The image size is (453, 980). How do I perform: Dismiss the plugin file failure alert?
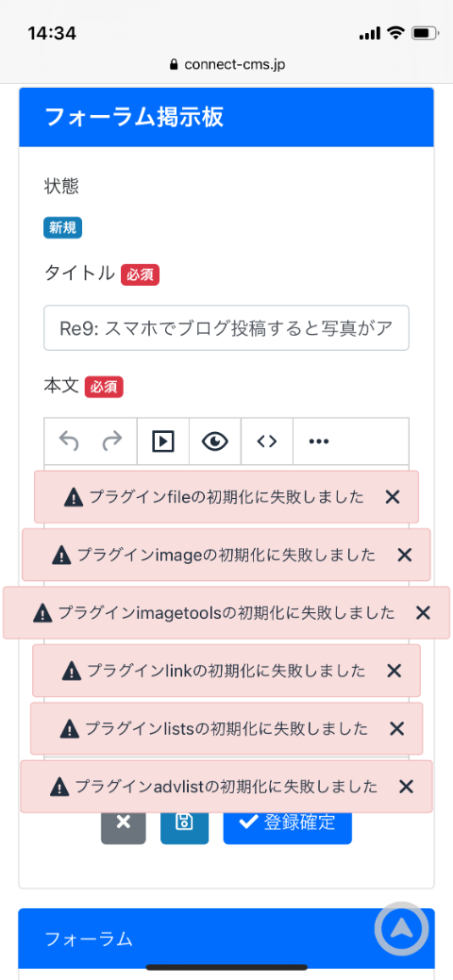pyautogui.click(x=393, y=497)
